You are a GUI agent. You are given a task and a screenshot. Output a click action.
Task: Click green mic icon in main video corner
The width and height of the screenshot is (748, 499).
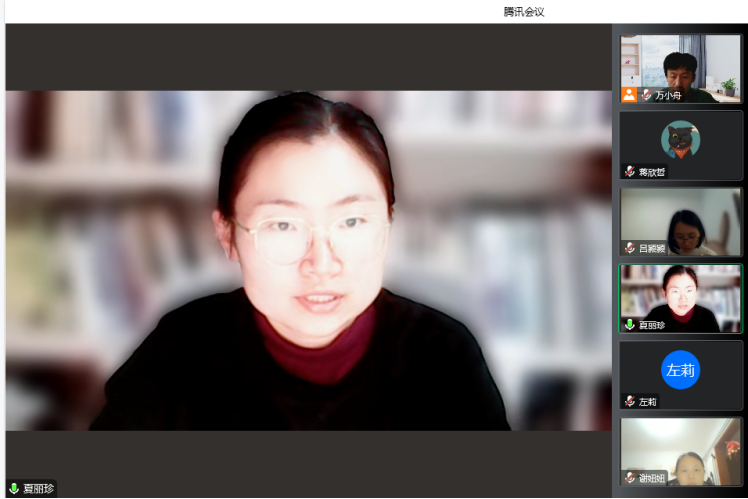14,488
